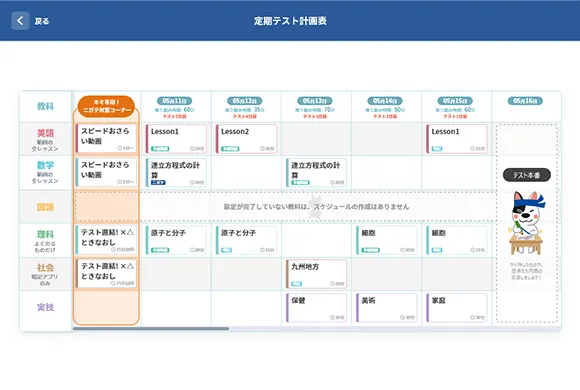Select the 05月11日 date header
This screenshot has width=580, height=390.
[x=174, y=101]
